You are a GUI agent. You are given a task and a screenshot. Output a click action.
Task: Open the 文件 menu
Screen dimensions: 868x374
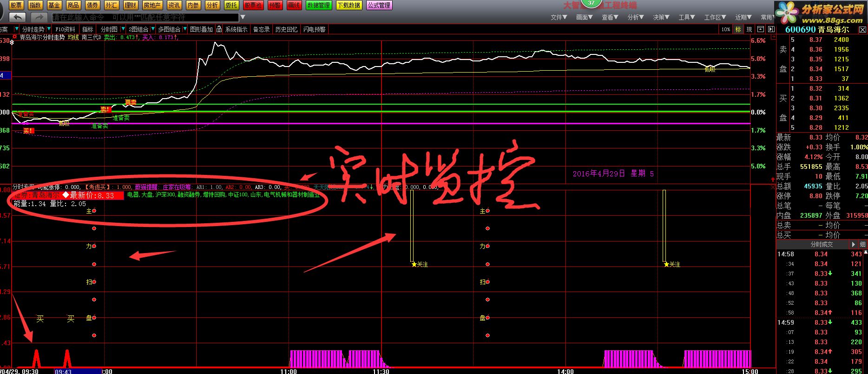[559, 17]
